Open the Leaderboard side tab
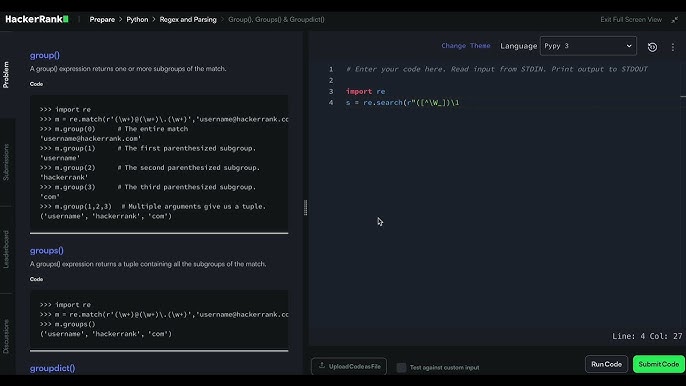This screenshot has height=386, width=686. (x=6, y=249)
